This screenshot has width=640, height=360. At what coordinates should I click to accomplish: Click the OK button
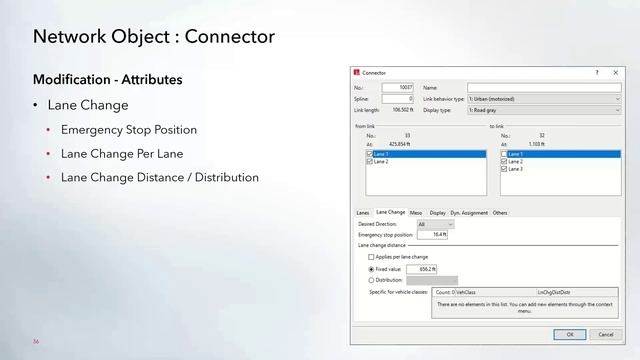tap(570, 334)
